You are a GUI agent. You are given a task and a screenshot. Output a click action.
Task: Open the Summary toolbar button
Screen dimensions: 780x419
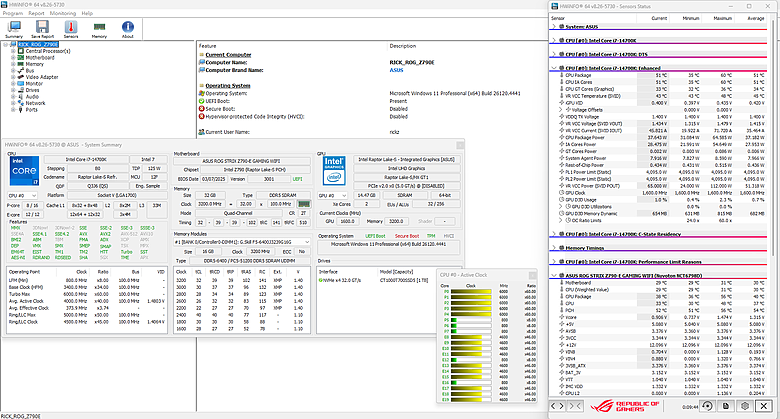14,29
